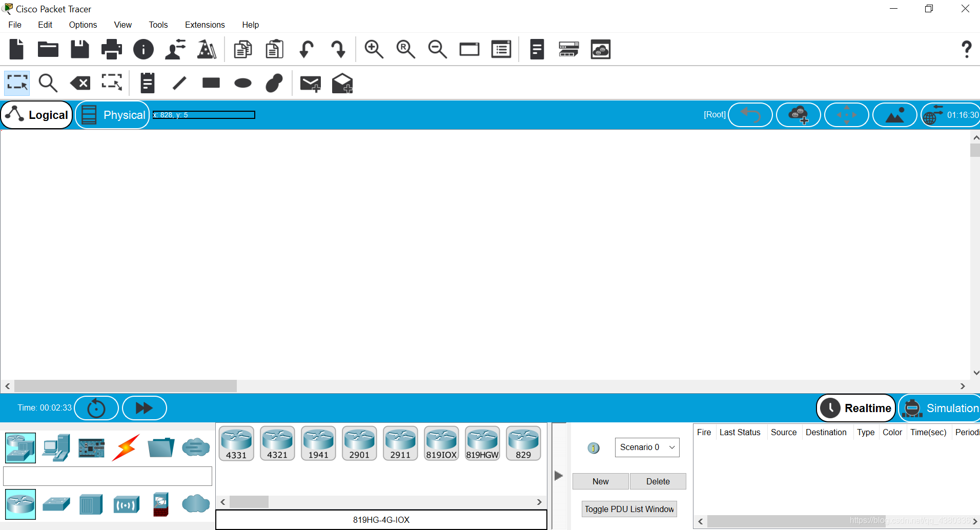
Task: Open the Options menu
Action: (x=83, y=25)
